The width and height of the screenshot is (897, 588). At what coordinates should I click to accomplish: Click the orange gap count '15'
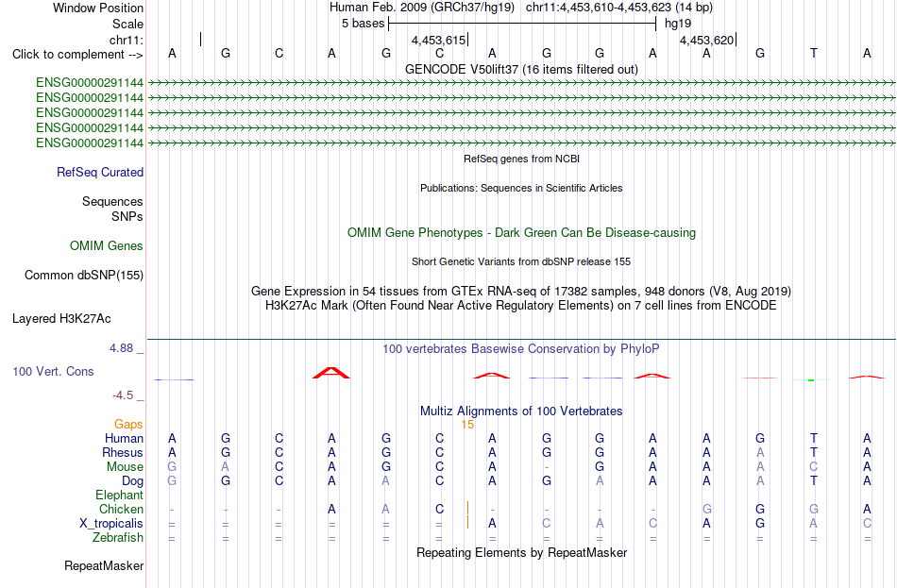[x=467, y=425]
